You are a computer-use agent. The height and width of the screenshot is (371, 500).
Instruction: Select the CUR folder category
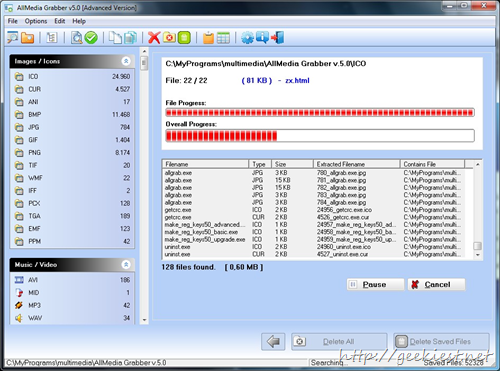click(72, 89)
